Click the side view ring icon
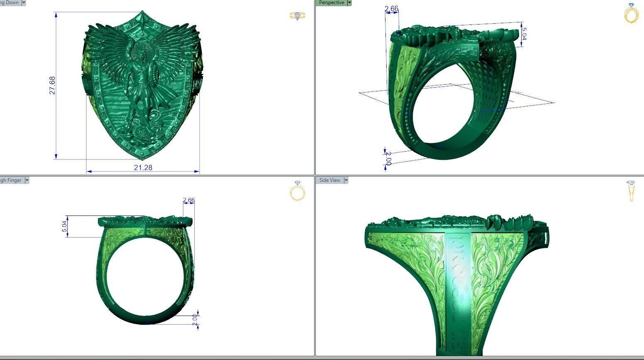 coord(631,191)
